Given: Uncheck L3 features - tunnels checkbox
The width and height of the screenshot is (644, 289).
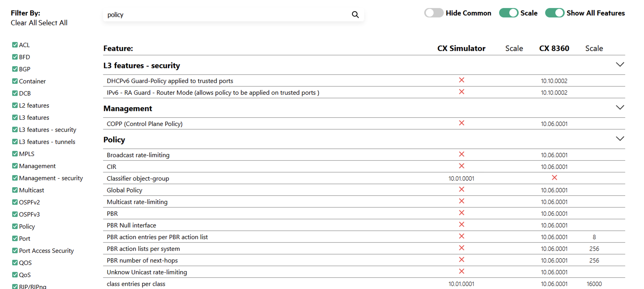Looking at the screenshot, I should 15,141.
